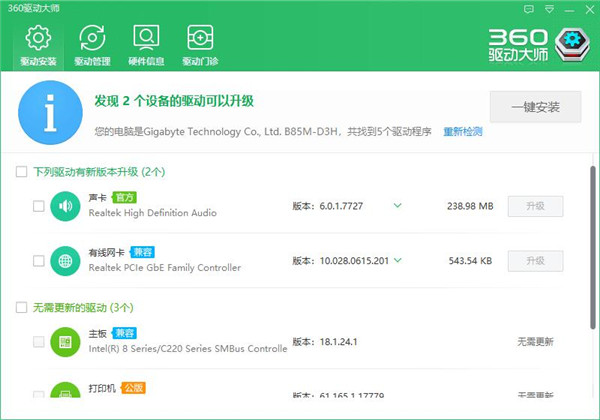600x420 pixels.
Task: Click the 公版 badge next to 打印机
Action: coord(133,388)
